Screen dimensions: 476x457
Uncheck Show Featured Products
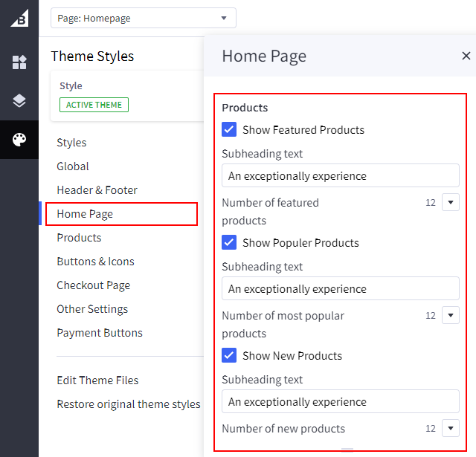(229, 130)
